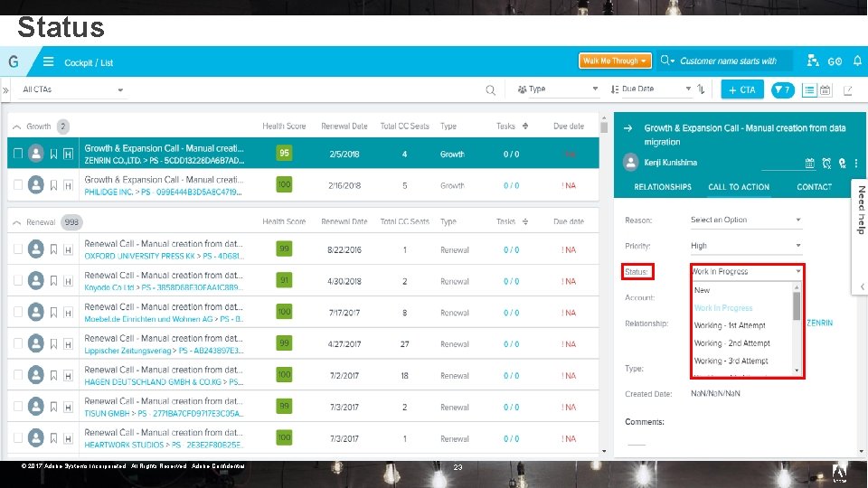Viewport: 868px width, 488px height.
Task: Open ZENRIN relationship link in detail panel
Action: (819, 324)
